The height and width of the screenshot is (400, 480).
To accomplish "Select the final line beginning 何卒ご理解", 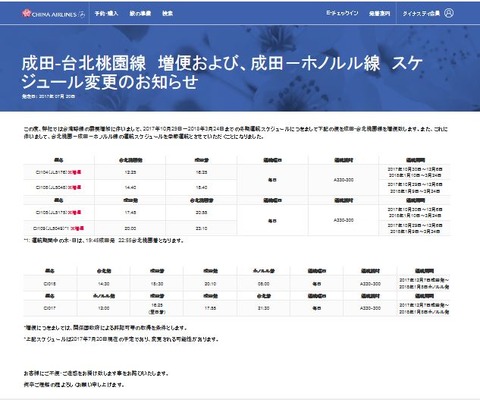I will (74, 385).
